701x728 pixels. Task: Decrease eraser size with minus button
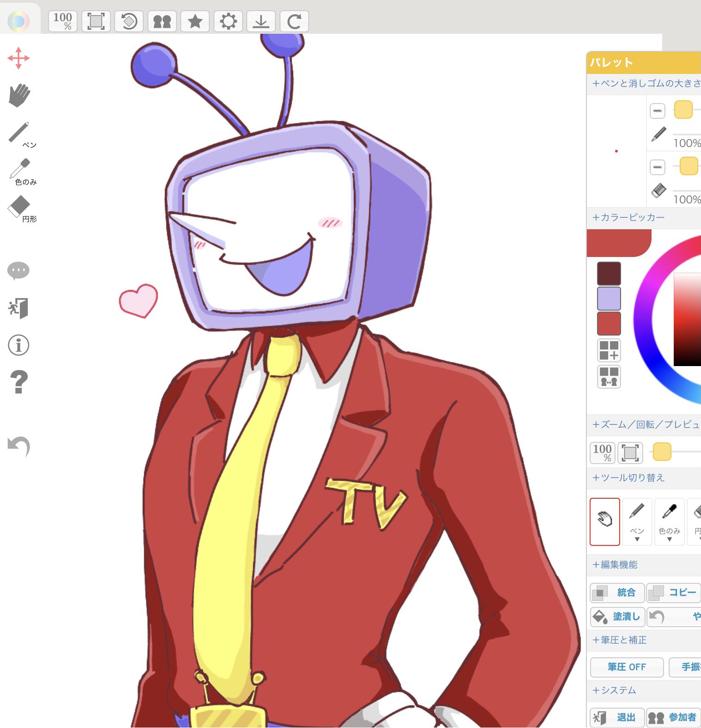tap(657, 167)
